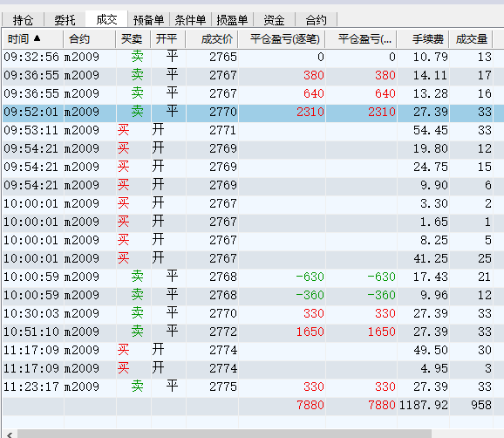Click the fee 9.90

(434, 186)
